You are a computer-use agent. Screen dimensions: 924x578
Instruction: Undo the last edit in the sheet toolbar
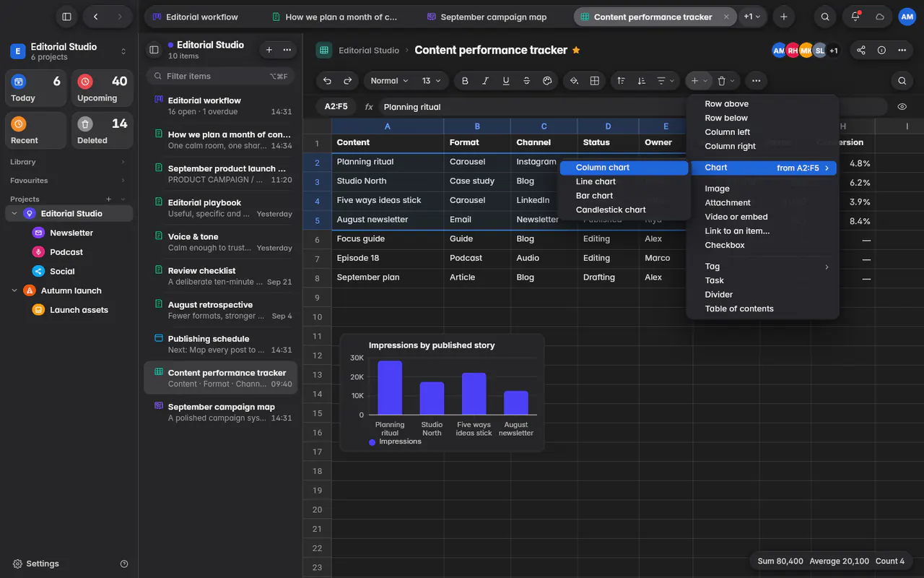(328, 81)
